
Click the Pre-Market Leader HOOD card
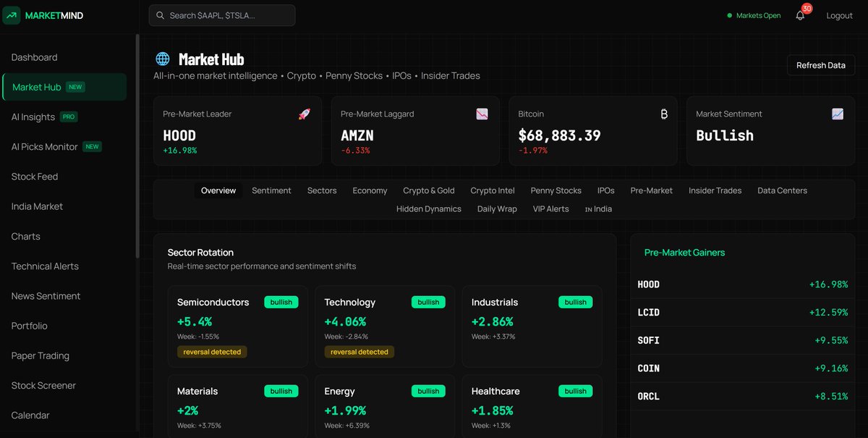(x=237, y=131)
